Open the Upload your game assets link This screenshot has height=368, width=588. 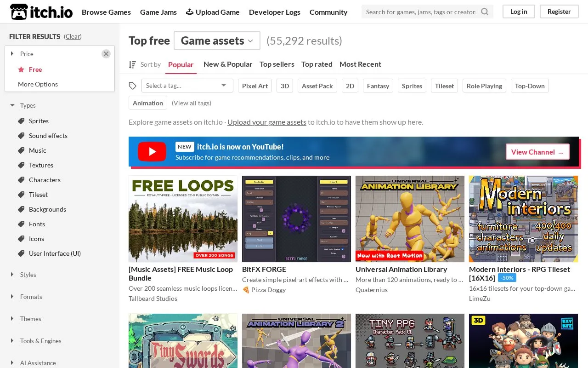coord(267,122)
